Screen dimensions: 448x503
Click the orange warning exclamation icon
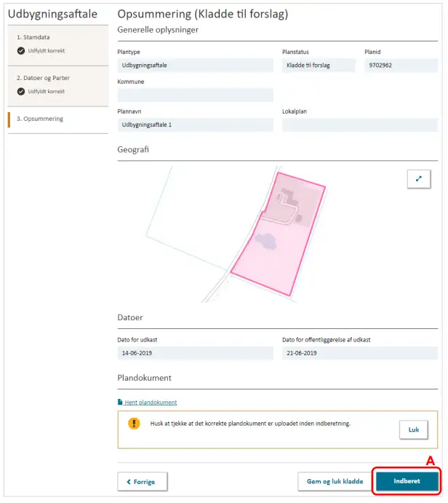134,423
